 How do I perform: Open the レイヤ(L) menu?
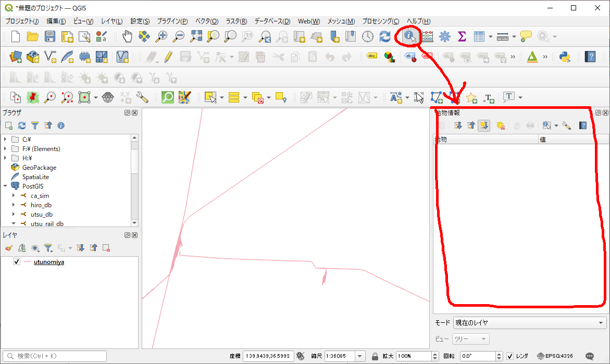[111, 21]
